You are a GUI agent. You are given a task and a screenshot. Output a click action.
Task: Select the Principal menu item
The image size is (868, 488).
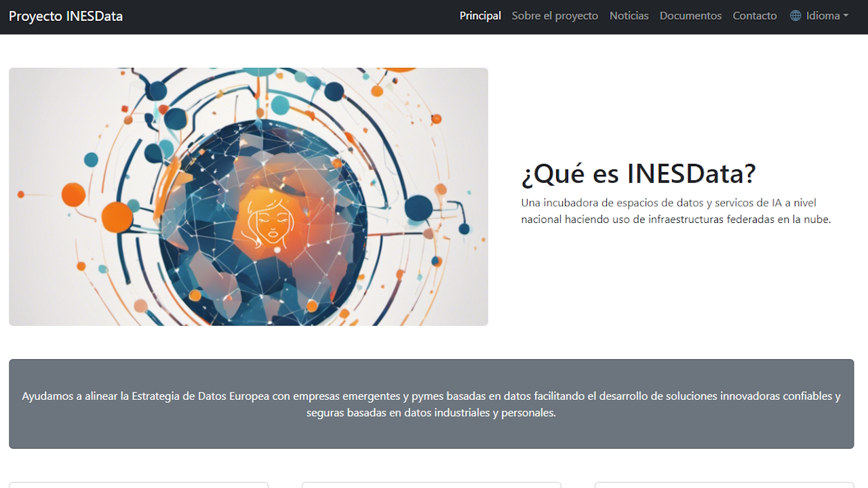(x=480, y=15)
